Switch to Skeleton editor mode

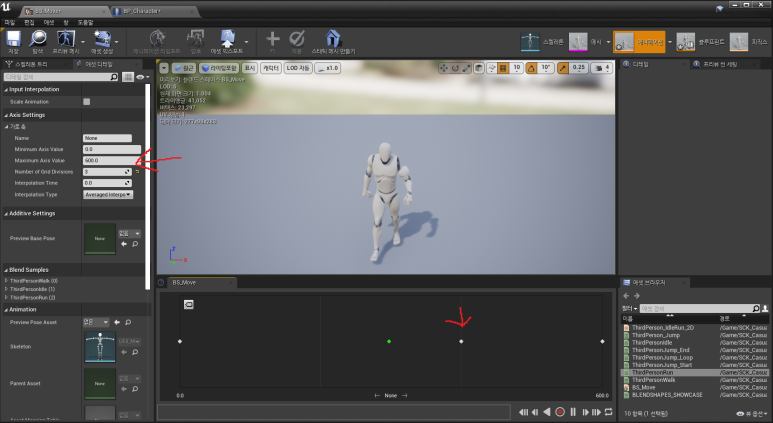point(542,42)
